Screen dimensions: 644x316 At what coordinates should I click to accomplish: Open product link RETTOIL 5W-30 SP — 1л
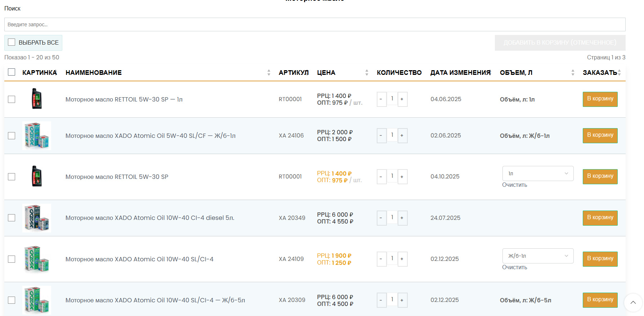pos(124,99)
